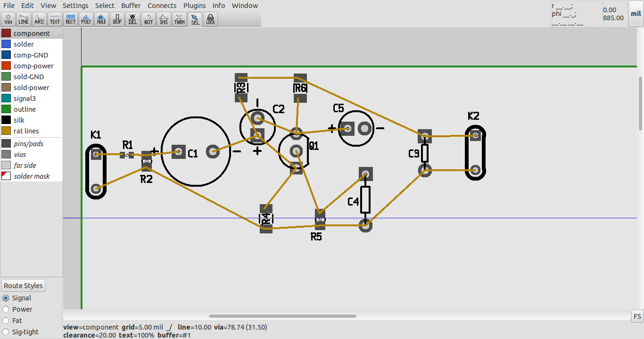644x339 pixels.
Task: Choose the POLY polygon tool
Action: [x=86, y=19]
